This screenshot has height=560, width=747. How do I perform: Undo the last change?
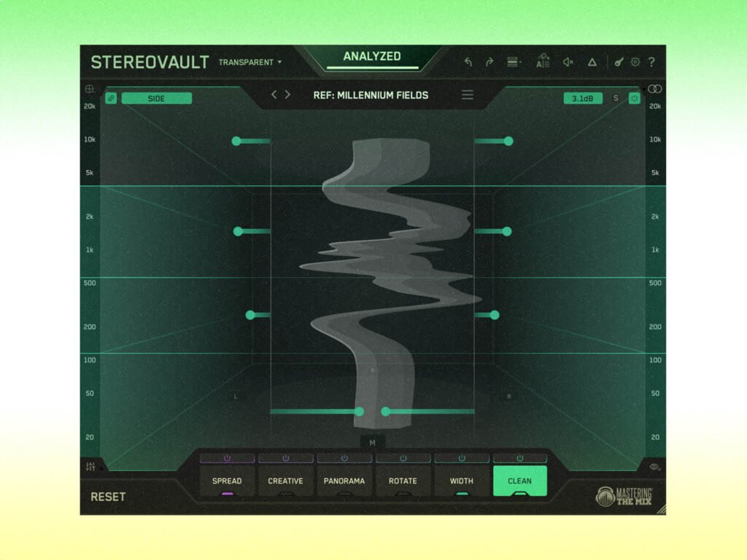pyautogui.click(x=468, y=62)
